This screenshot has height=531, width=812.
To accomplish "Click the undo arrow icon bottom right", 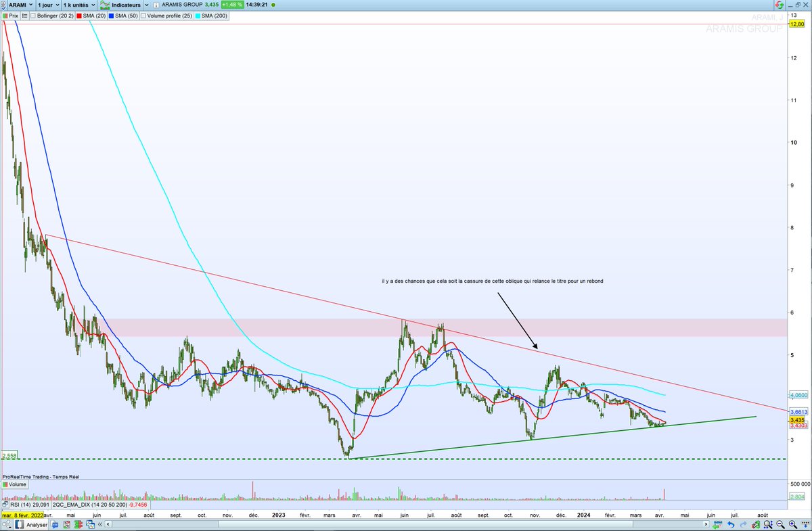I will (x=731, y=524).
